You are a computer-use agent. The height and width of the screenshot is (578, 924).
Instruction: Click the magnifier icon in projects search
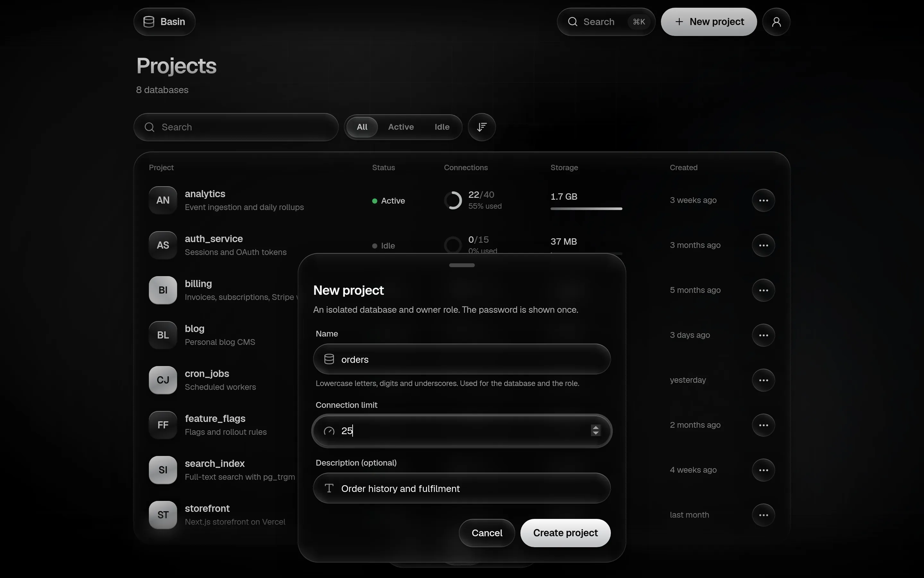[x=150, y=127]
